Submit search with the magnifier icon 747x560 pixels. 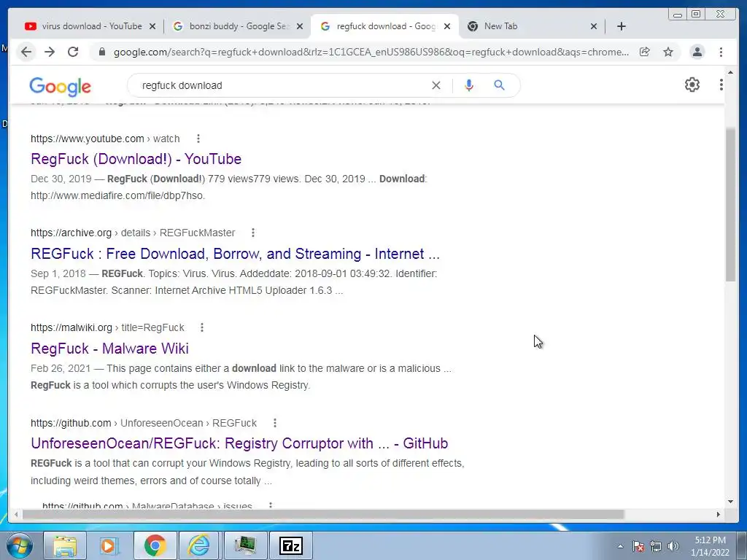click(x=499, y=85)
